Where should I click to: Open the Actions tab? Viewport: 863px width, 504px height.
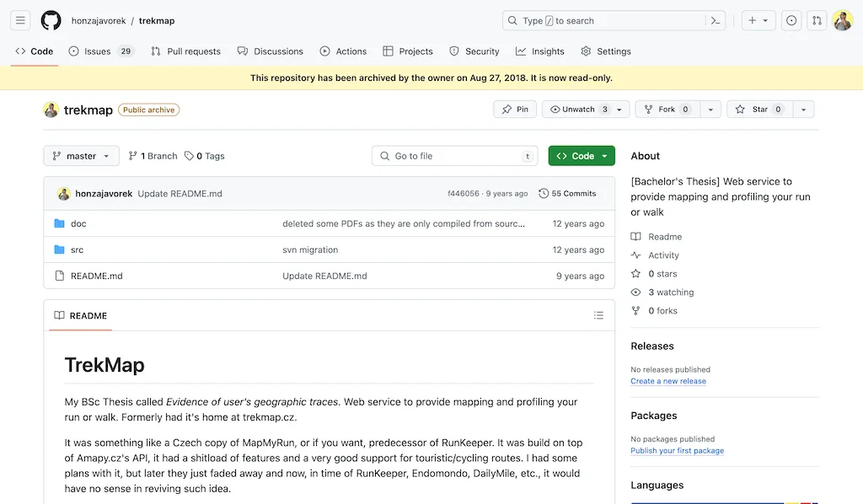(x=343, y=51)
